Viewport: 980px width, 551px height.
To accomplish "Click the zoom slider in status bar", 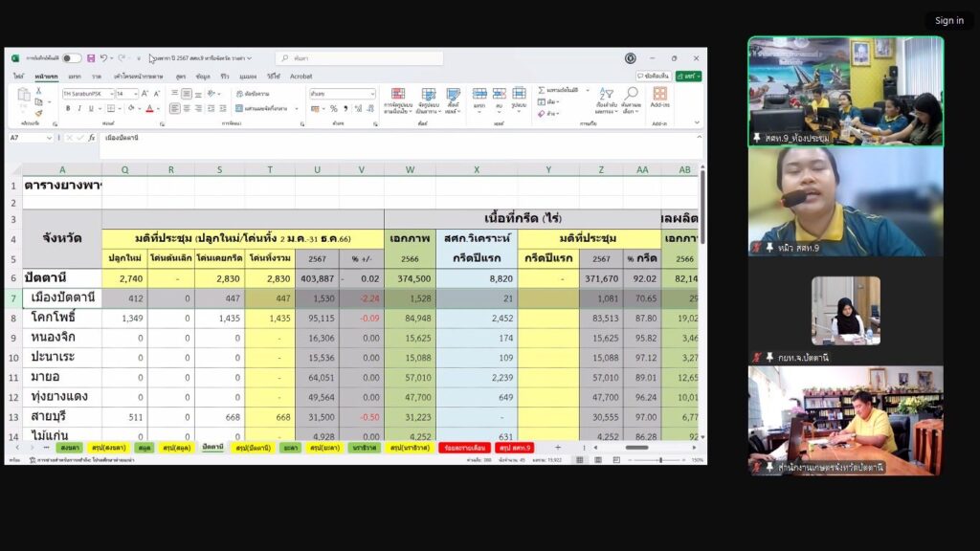I will click(x=660, y=460).
